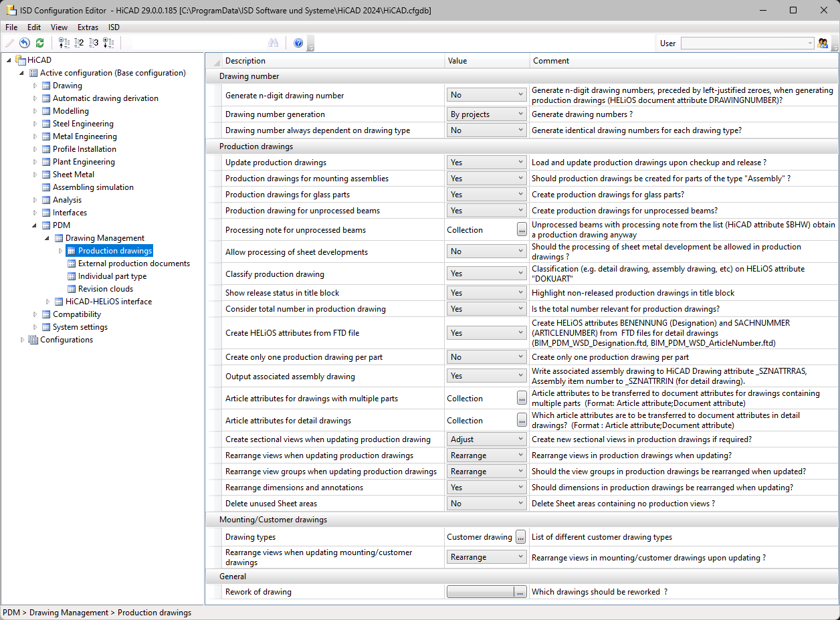Expand tree to level 2 icon
Viewport: 840px width, 620px height.
coord(79,43)
